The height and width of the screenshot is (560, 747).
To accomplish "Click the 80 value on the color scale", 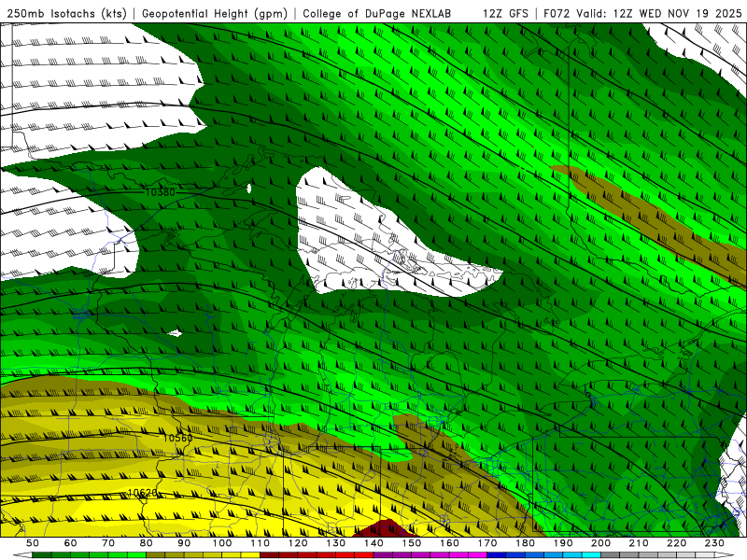I will coord(146,543).
